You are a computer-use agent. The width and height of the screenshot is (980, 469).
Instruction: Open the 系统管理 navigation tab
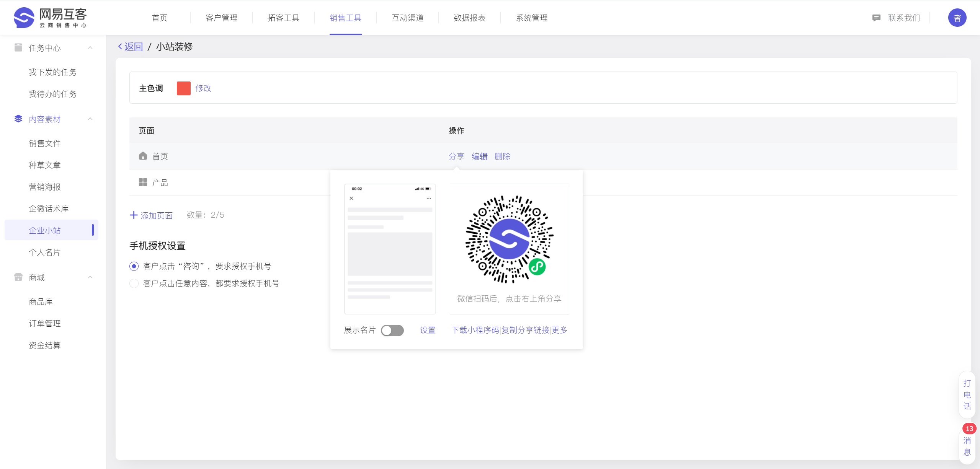pos(532,18)
